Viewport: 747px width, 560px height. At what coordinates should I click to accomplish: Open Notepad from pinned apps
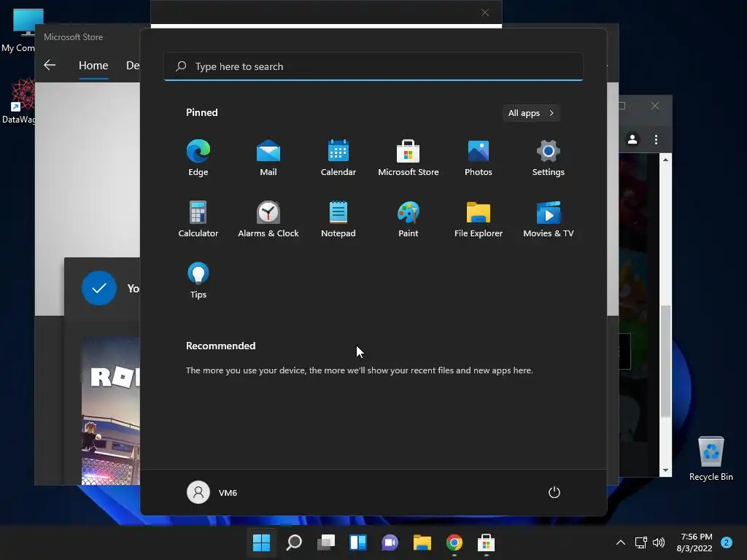[338, 219]
